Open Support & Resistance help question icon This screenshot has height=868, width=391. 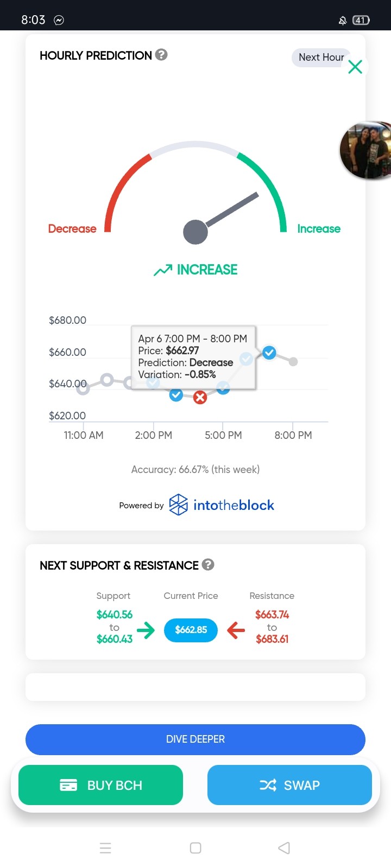coord(208,565)
